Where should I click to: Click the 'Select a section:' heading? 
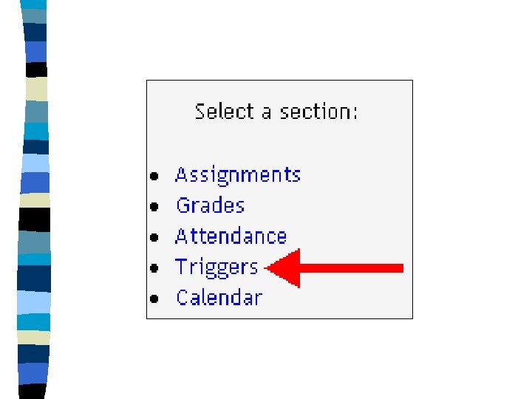(276, 112)
